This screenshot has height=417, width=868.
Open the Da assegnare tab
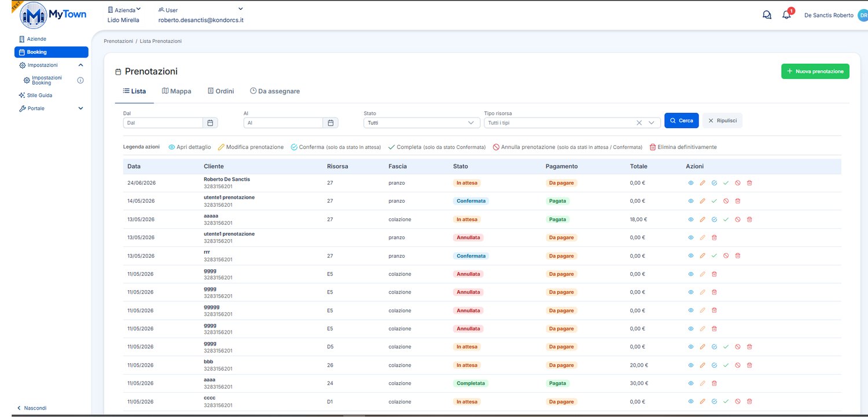(x=275, y=92)
